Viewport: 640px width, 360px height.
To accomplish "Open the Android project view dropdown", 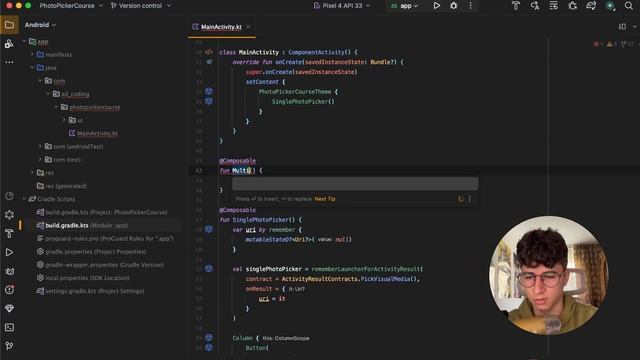I will click(x=40, y=25).
